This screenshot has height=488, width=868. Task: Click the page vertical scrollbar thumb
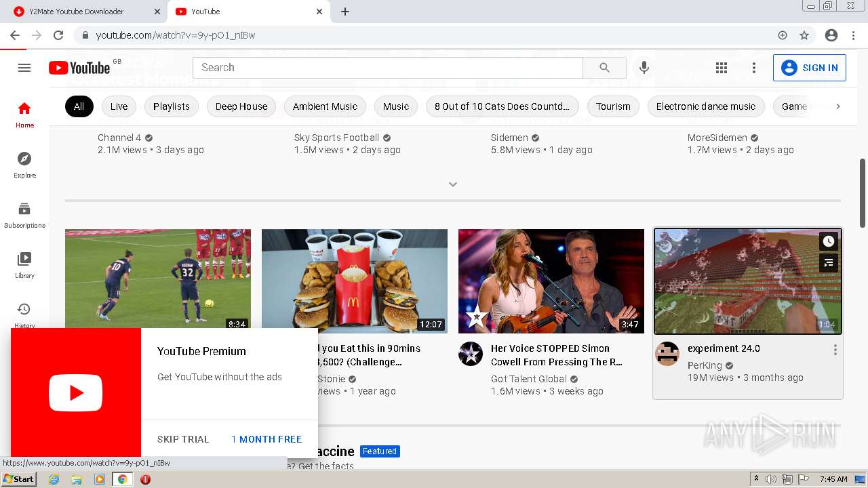tap(863, 193)
